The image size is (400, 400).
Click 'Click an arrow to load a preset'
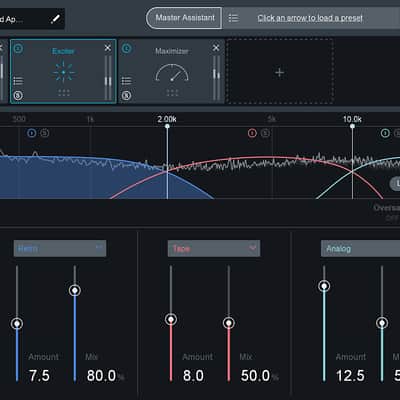[x=310, y=18]
